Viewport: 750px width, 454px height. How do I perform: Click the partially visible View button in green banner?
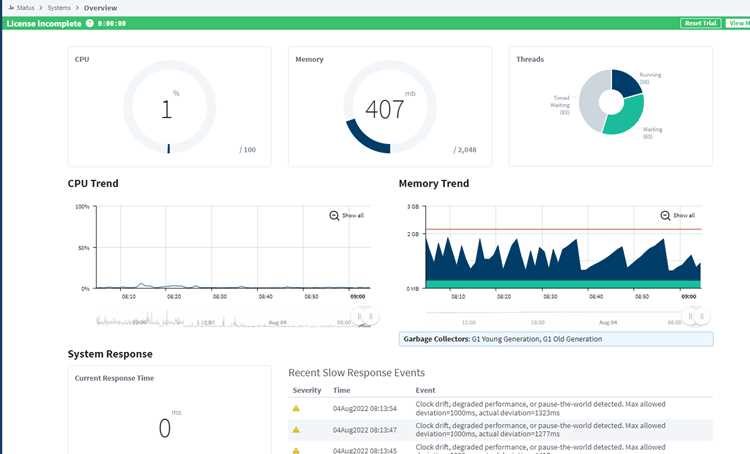(x=738, y=23)
